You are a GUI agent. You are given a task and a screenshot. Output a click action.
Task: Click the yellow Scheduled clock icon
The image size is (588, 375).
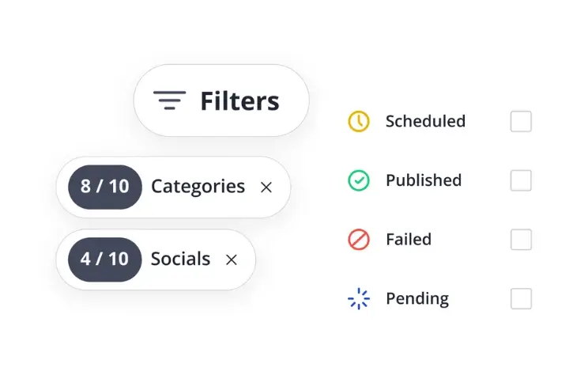coord(359,121)
